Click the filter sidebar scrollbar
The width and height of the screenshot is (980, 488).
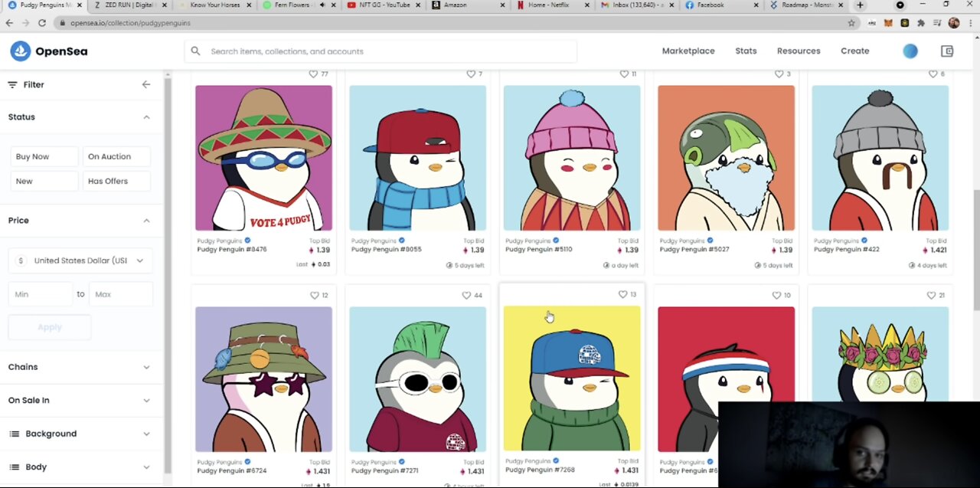point(168,274)
